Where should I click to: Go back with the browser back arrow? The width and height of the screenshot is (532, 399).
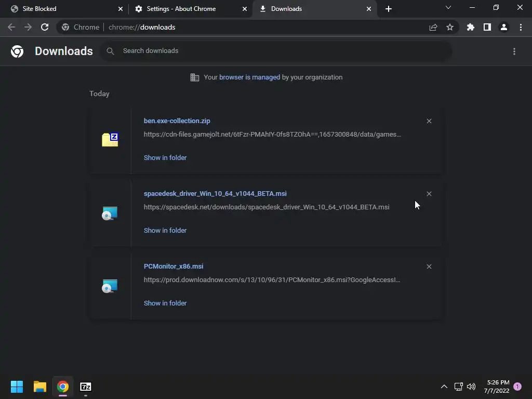click(x=11, y=27)
